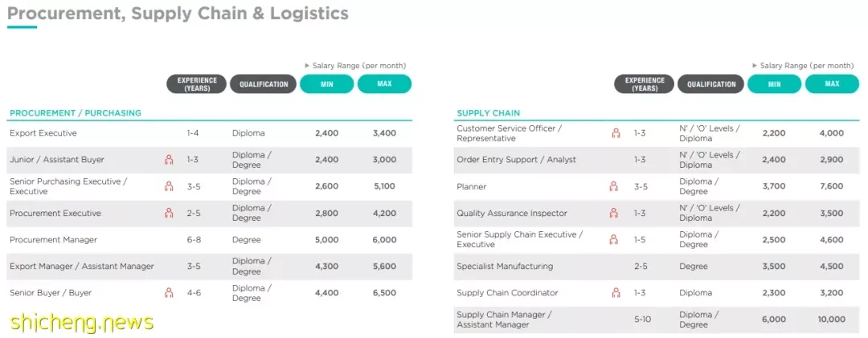Click the person icon beside Senior Supply Chain Executive
Viewport: 868px width, 338px height.
pyautogui.click(x=613, y=239)
